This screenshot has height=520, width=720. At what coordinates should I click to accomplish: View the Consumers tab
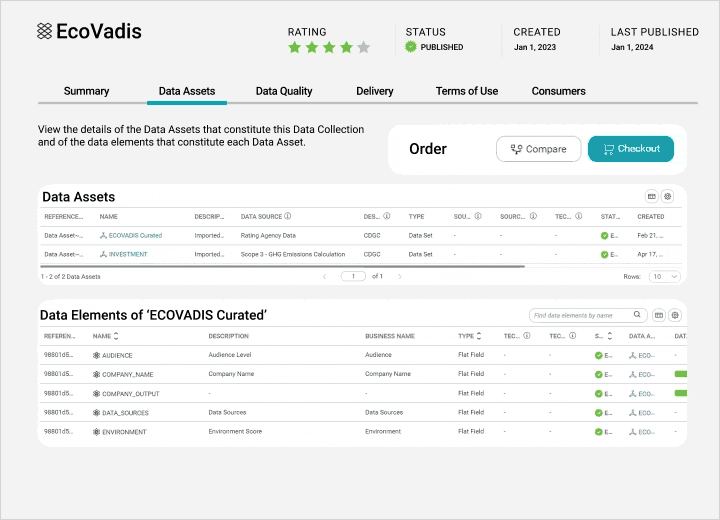(558, 91)
